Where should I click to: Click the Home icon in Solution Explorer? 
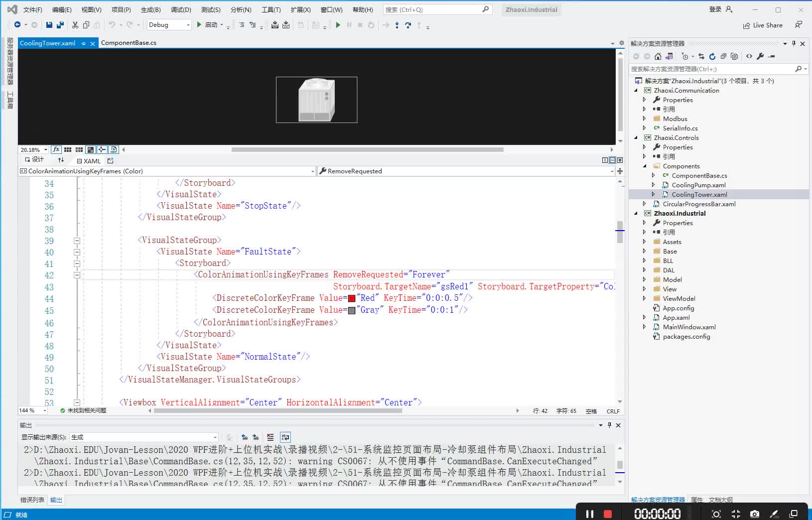[658, 56]
